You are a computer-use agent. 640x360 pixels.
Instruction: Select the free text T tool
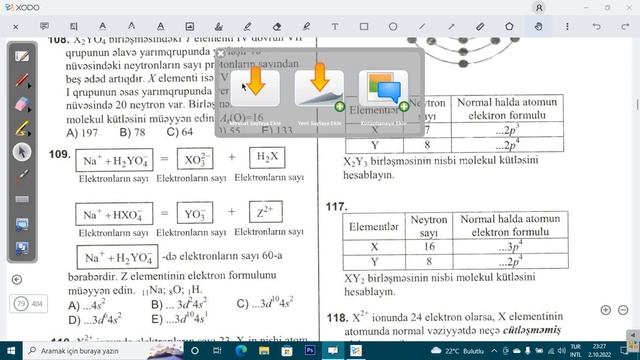(335, 27)
